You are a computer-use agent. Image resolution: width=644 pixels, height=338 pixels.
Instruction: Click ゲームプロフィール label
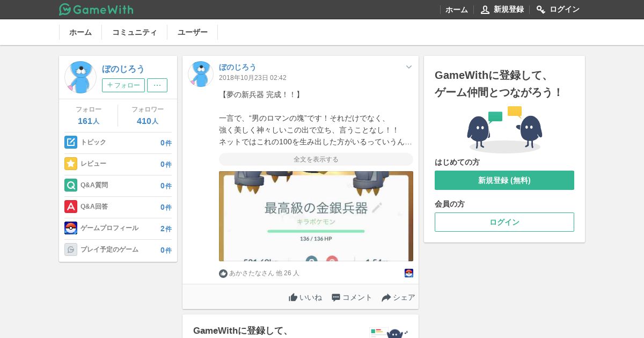109,228
